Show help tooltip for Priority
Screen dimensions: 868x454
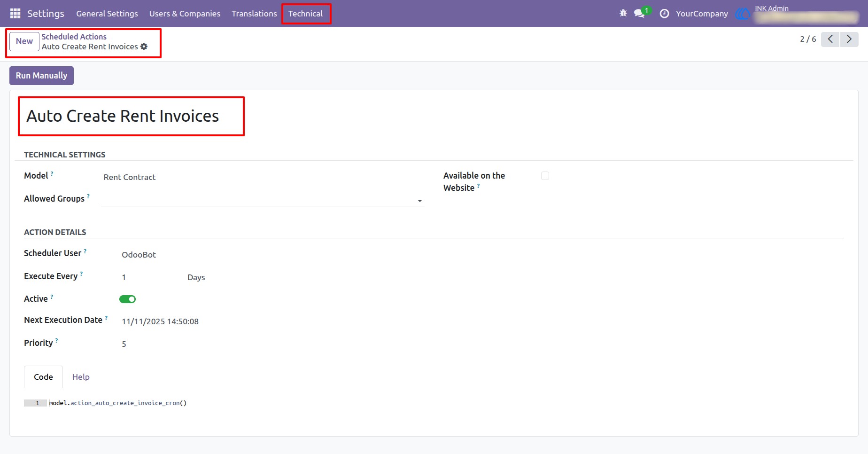click(56, 341)
